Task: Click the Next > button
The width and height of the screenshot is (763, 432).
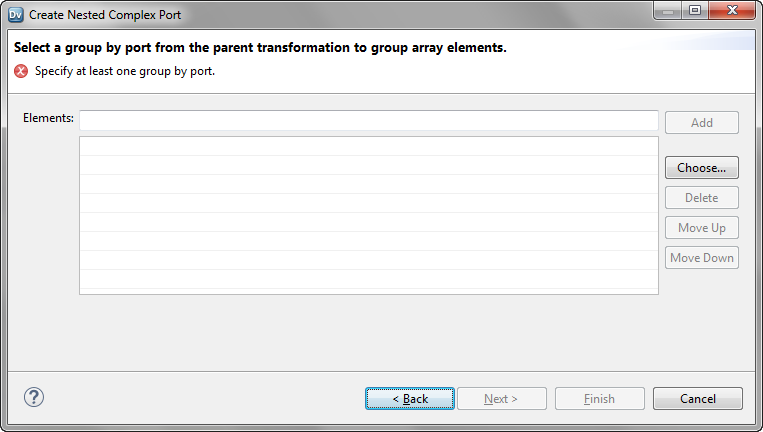Action: pos(501,399)
